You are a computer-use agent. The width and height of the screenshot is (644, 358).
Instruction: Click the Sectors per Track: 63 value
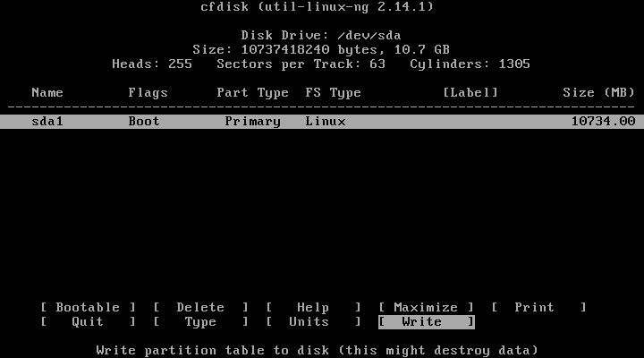pyautogui.click(x=301, y=64)
